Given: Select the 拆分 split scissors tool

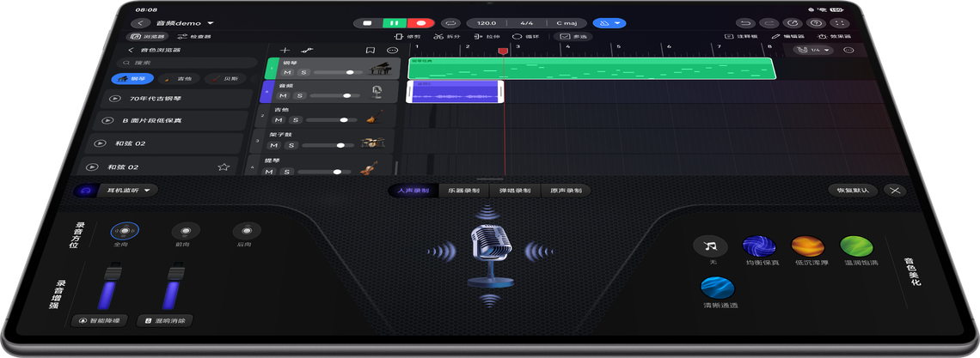Looking at the screenshot, I should 447,37.
